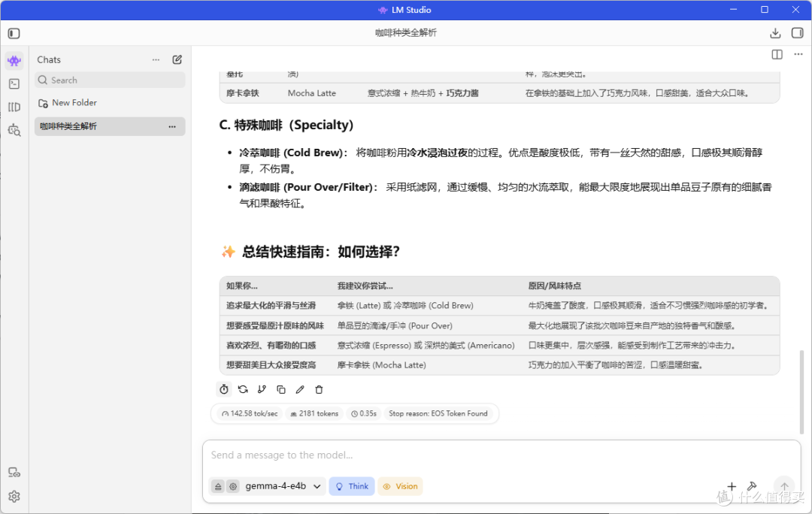812x514 pixels.
Task: Click the 原因/风味特点 column header
Action: pyautogui.click(x=555, y=286)
